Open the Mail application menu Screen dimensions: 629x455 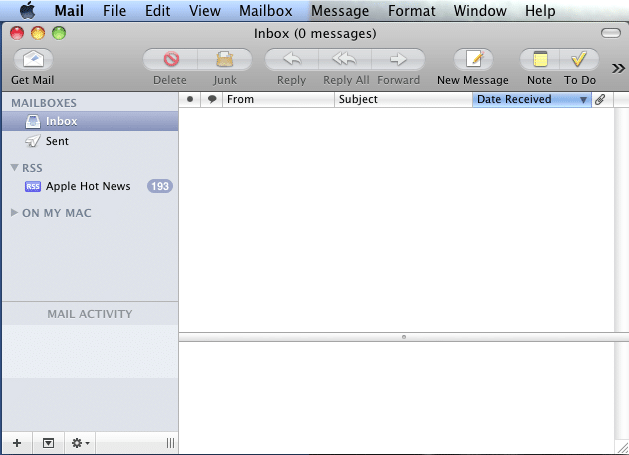coord(69,11)
